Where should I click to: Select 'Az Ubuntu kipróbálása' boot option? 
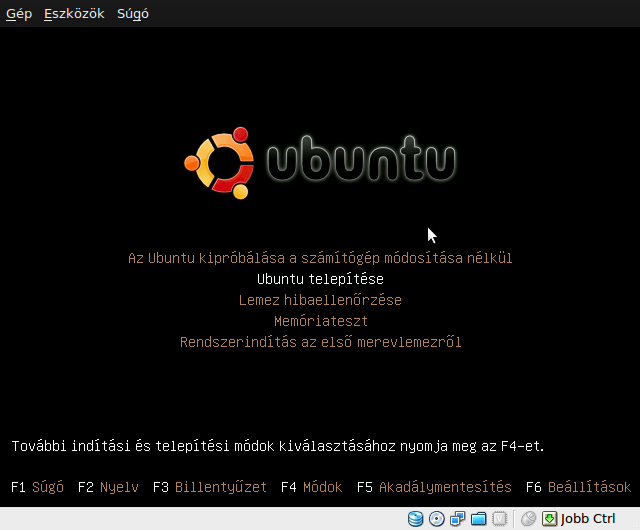[320, 258]
